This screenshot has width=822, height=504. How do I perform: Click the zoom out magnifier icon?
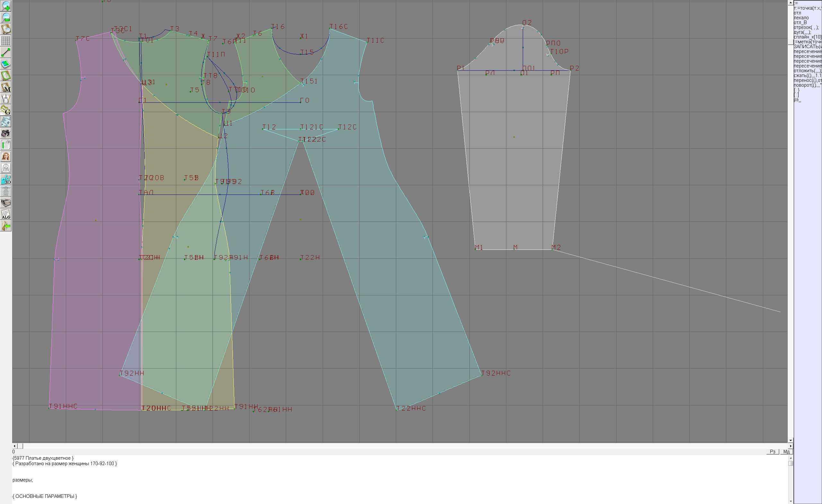point(6,18)
